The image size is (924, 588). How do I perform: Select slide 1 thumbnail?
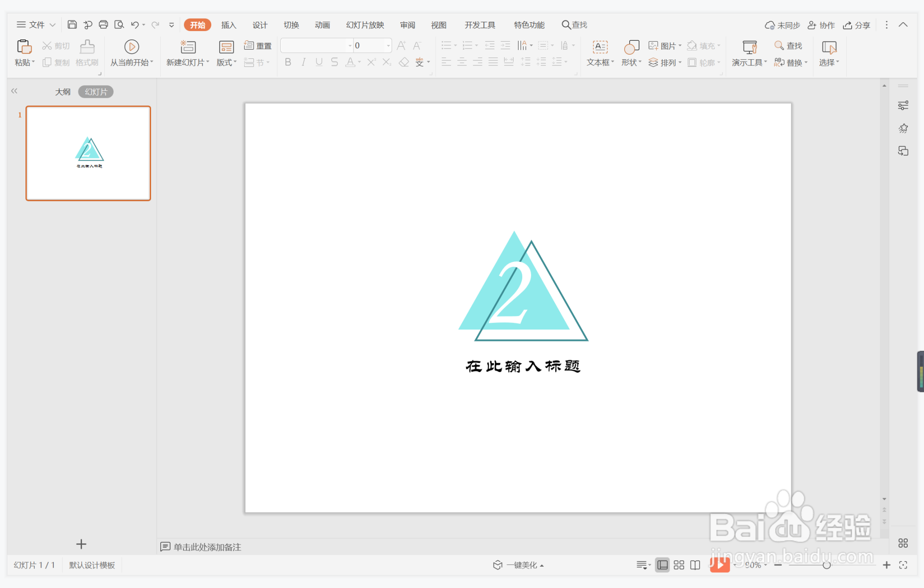(89, 153)
